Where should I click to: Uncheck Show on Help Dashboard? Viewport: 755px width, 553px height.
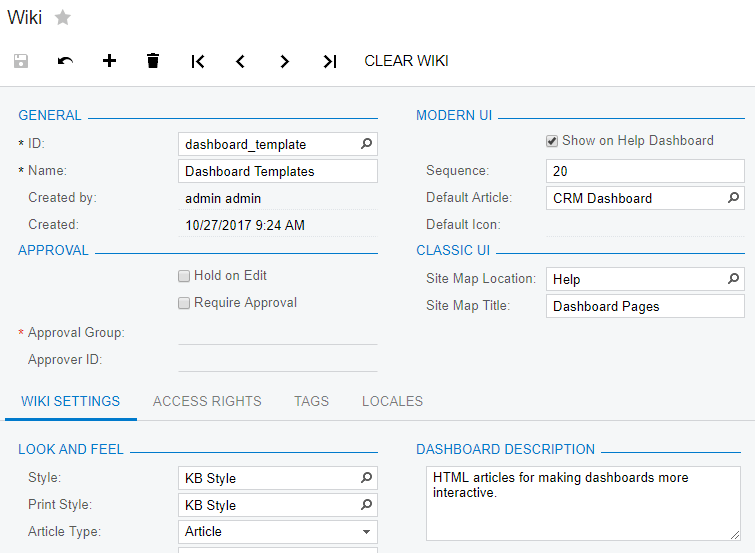[x=552, y=141]
